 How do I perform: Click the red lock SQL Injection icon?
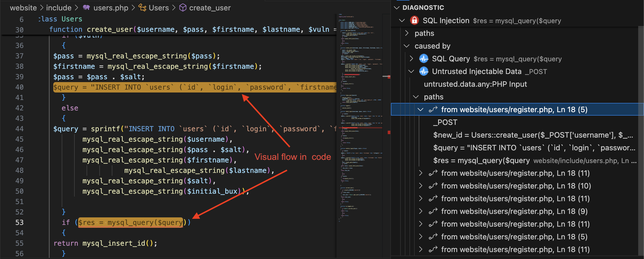tap(414, 21)
